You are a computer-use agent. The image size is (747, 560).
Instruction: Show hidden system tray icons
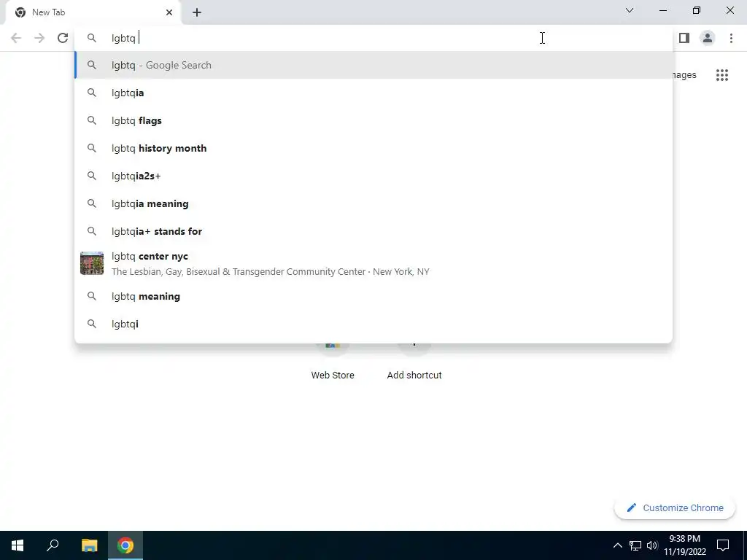tap(617, 545)
